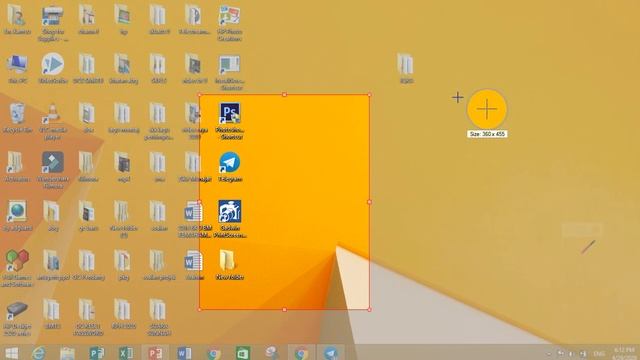Click the ENG language indicator in the tray
640x360 pixels.
point(599,353)
